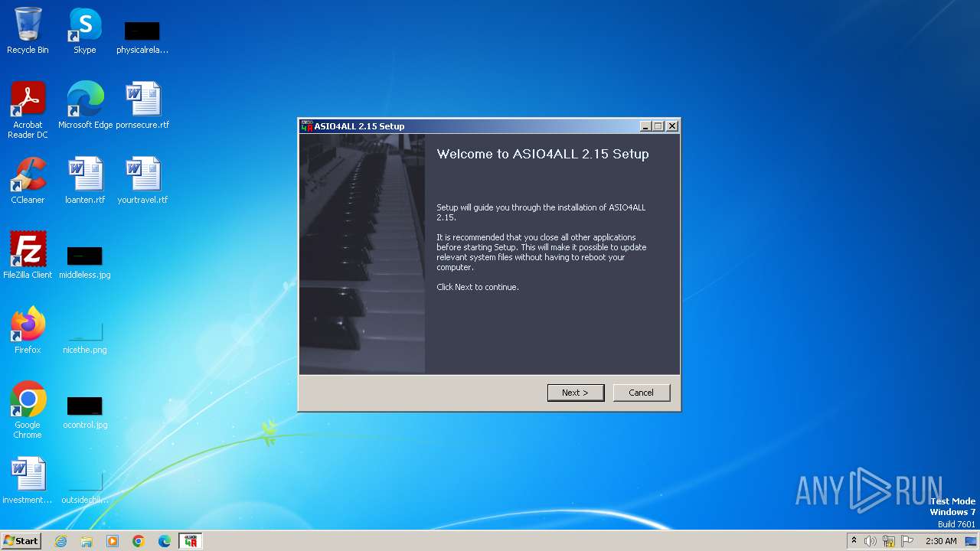Open the Action Center flag icon

pyautogui.click(x=907, y=541)
